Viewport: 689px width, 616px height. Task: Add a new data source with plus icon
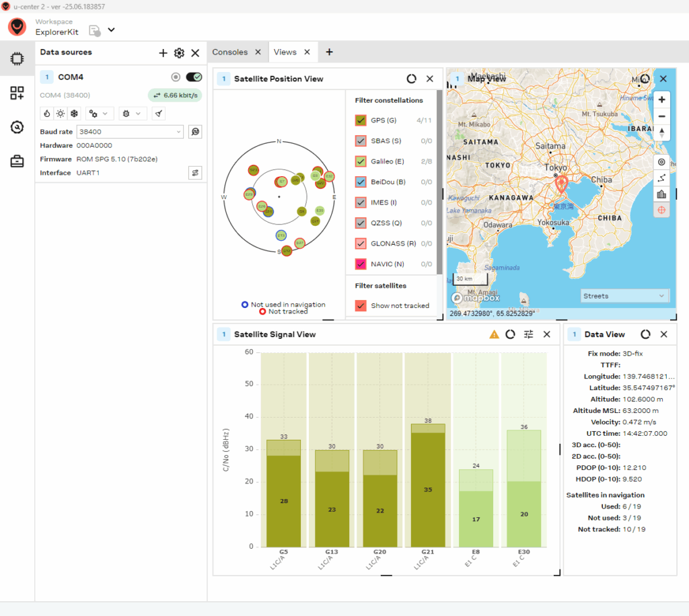(163, 53)
